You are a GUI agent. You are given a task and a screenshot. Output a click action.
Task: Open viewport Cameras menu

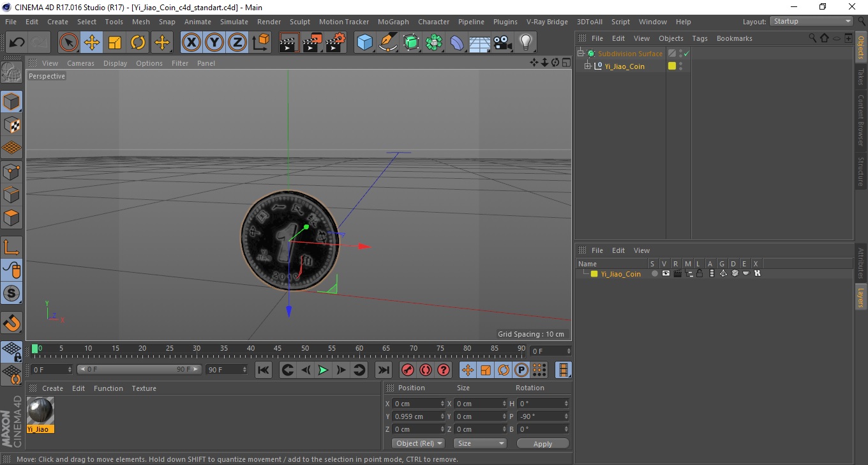point(80,63)
